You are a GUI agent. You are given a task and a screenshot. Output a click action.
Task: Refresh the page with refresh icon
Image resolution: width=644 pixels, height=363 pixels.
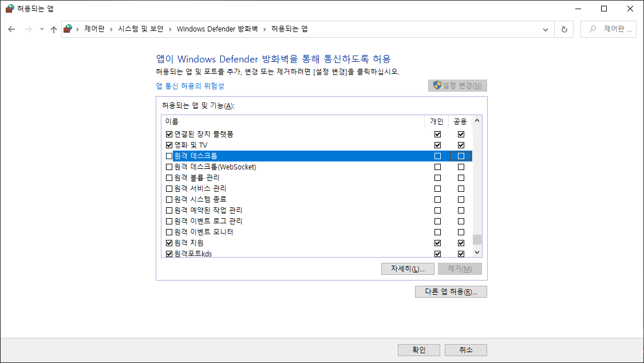tap(564, 30)
